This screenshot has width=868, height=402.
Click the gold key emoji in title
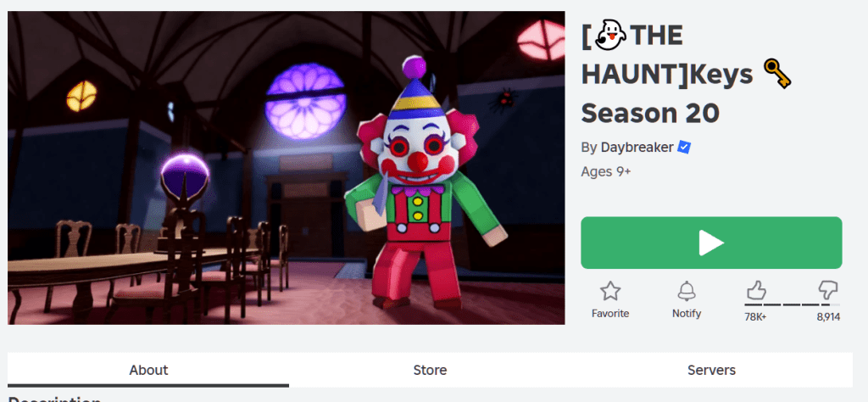777,75
